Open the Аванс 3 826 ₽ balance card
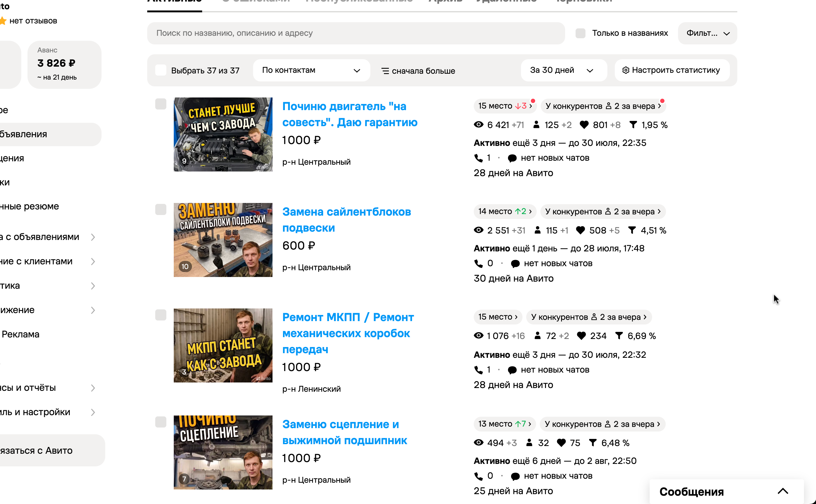Image resolution: width=816 pixels, height=504 pixels. [x=65, y=65]
